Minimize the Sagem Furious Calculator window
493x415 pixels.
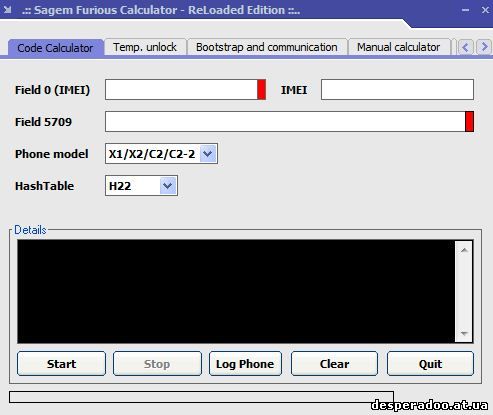point(466,10)
